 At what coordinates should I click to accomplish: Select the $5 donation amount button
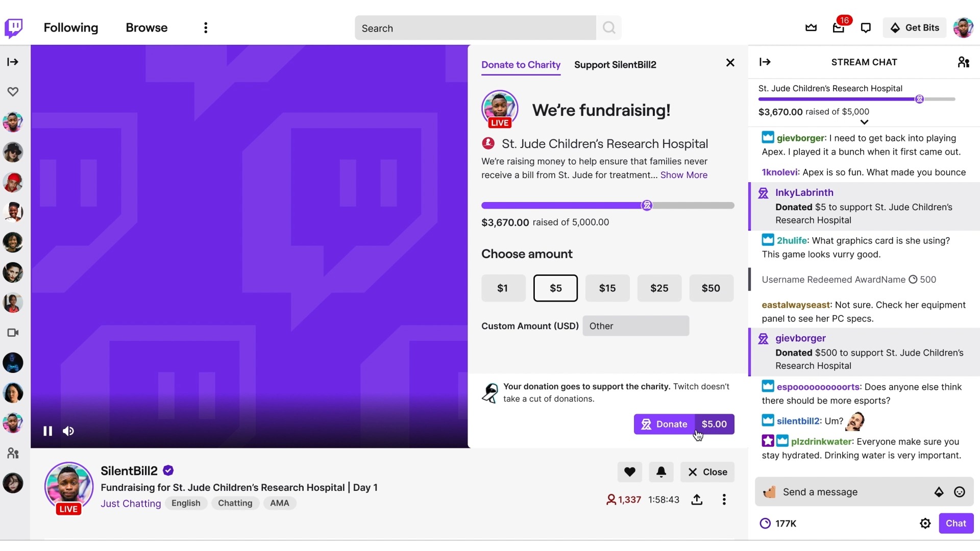tap(555, 288)
